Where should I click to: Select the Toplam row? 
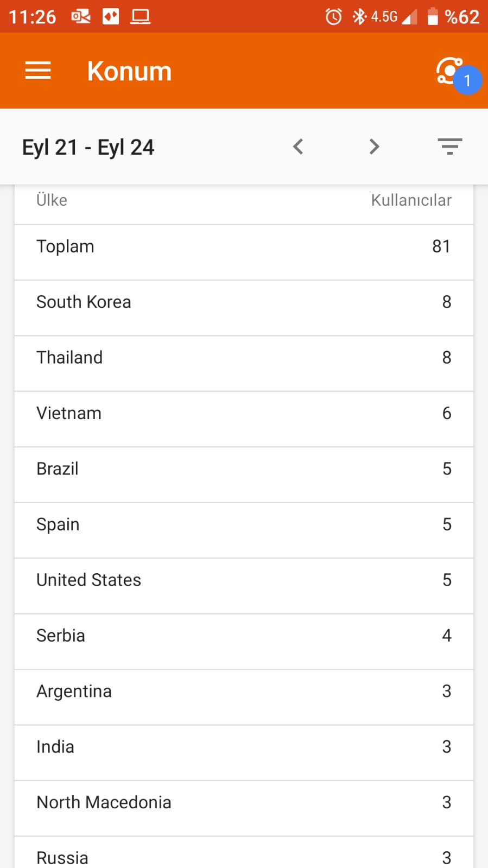tap(244, 252)
